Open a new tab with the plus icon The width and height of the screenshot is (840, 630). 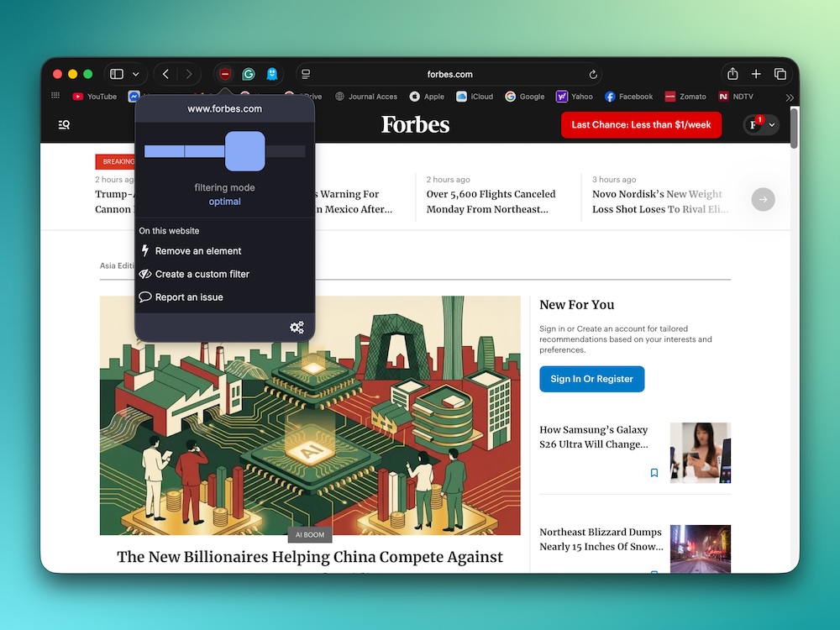point(756,74)
